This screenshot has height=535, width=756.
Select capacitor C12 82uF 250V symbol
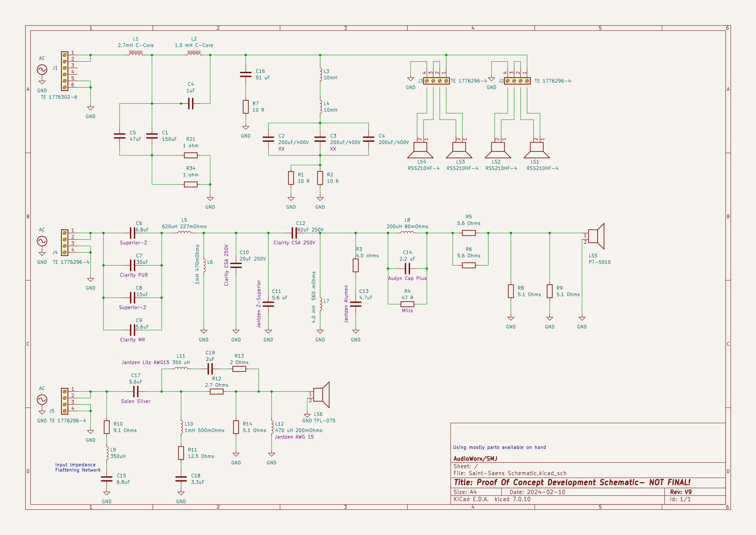(294, 233)
